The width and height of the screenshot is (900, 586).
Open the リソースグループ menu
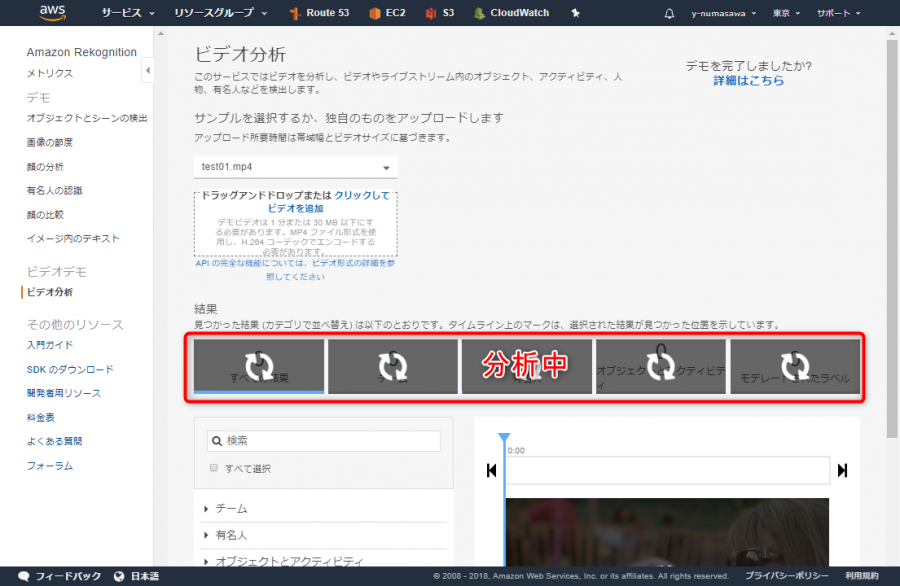(x=220, y=13)
